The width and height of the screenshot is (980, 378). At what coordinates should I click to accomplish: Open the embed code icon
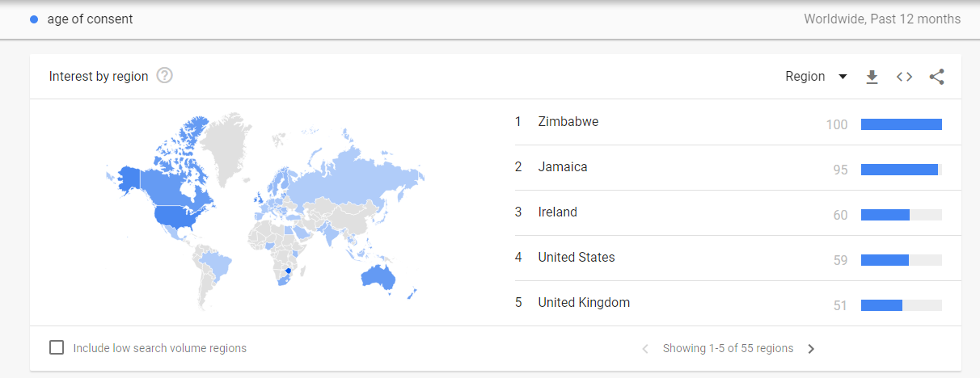coord(904,77)
